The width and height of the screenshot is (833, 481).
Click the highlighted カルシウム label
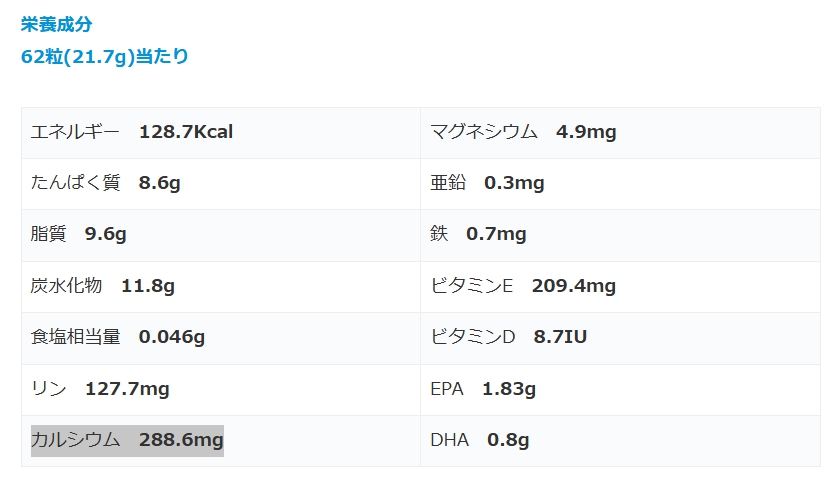(76, 440)
